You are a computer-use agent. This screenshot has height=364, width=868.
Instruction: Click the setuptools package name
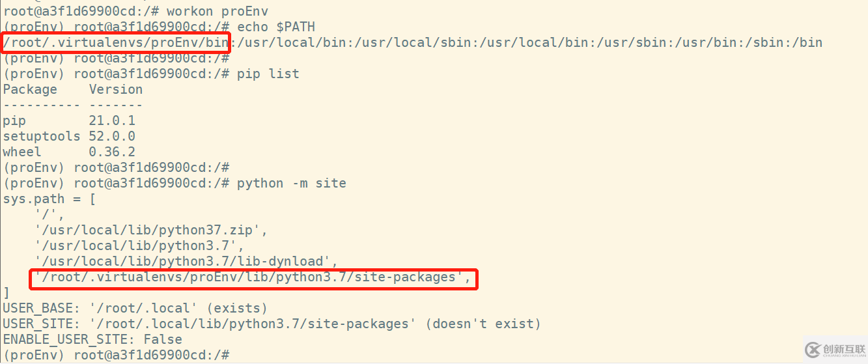(42, 136)
